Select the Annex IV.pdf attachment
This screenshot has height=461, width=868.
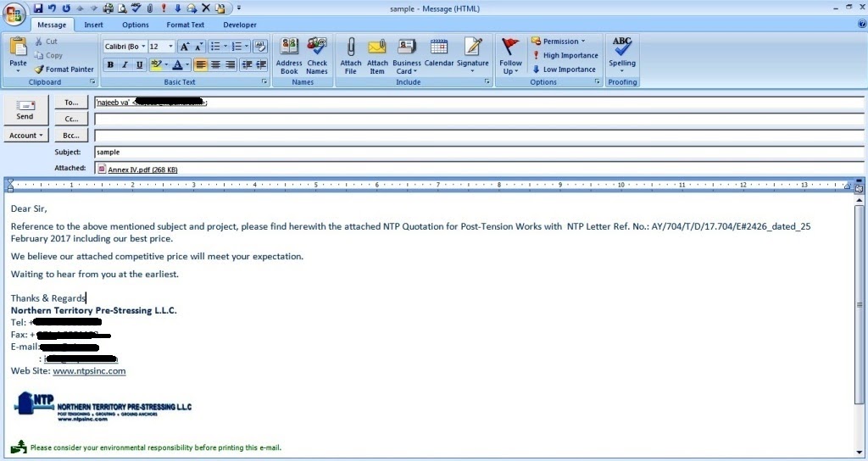(x=138, y=169)
